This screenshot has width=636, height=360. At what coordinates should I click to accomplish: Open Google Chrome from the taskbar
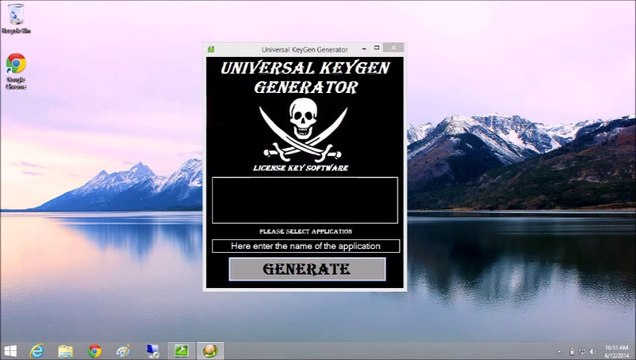(x=95, y=351)
